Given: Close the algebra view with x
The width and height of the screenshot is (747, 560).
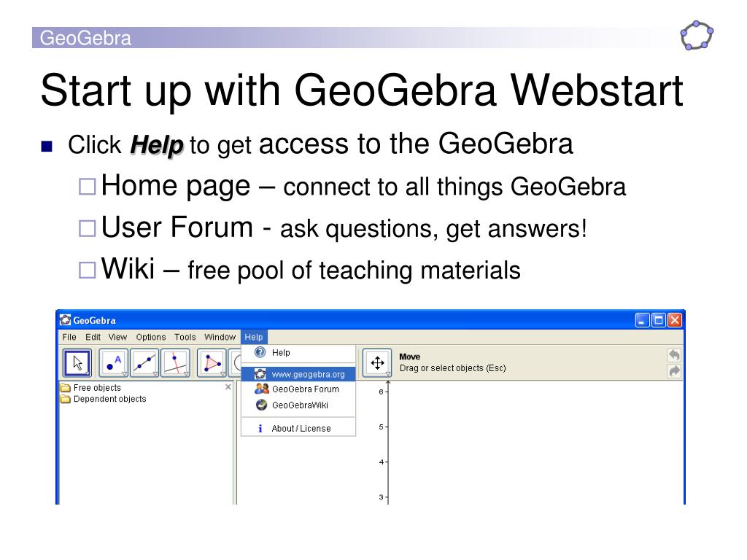Looking at the screenshot, I should [x=228, y=386].
